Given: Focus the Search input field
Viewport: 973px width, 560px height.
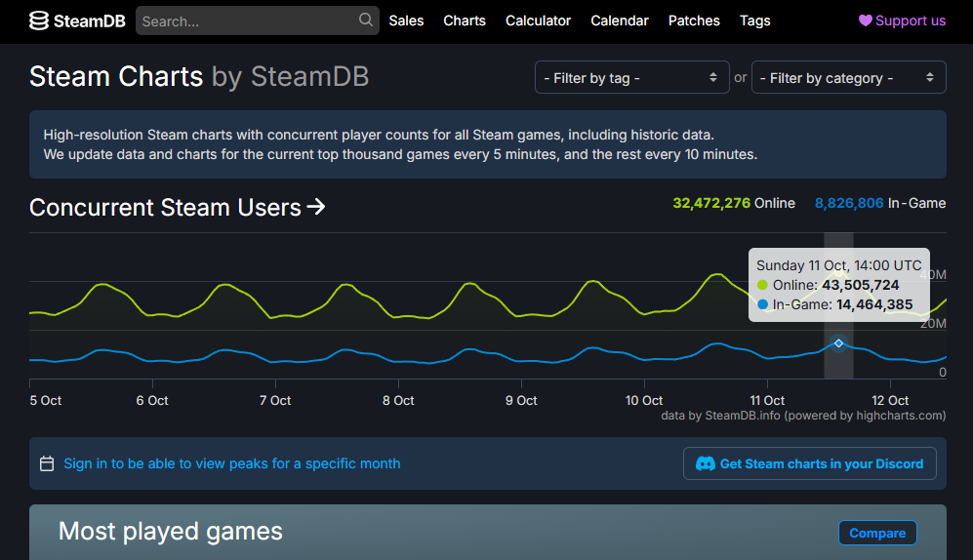Looking at the screenshot, I should pos(258,20).
